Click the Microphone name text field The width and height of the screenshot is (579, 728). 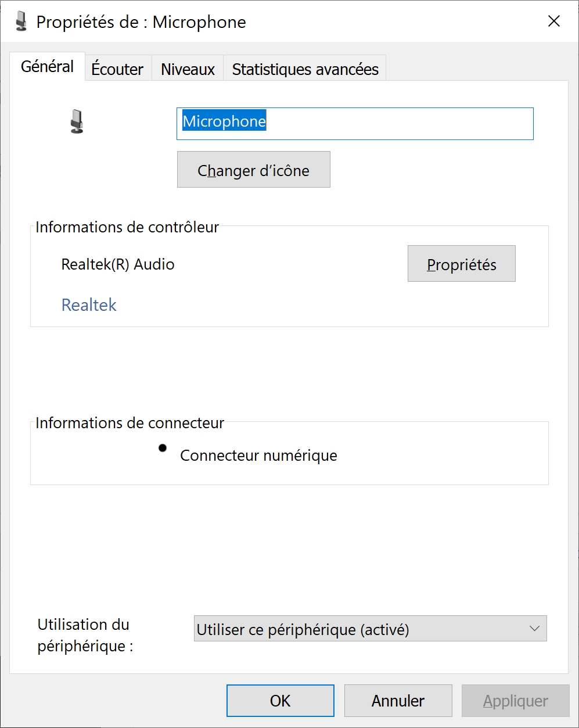[355, 123]
